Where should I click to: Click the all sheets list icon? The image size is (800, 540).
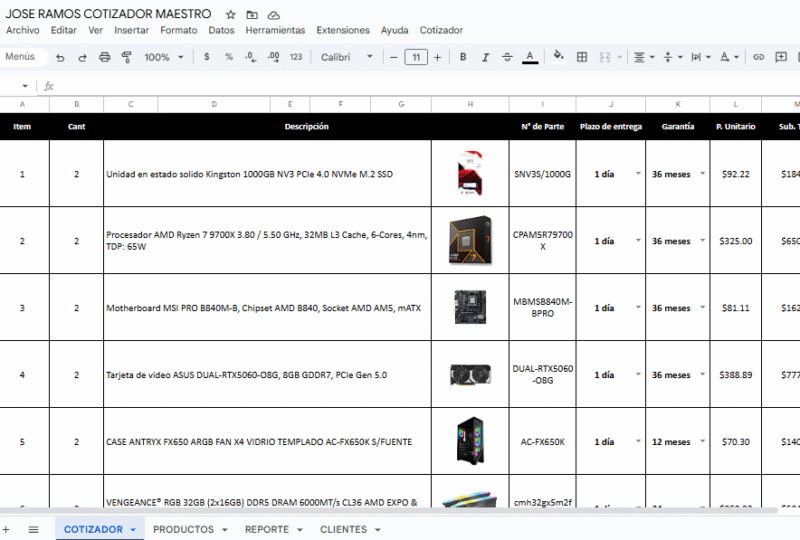tap(33, 529)
